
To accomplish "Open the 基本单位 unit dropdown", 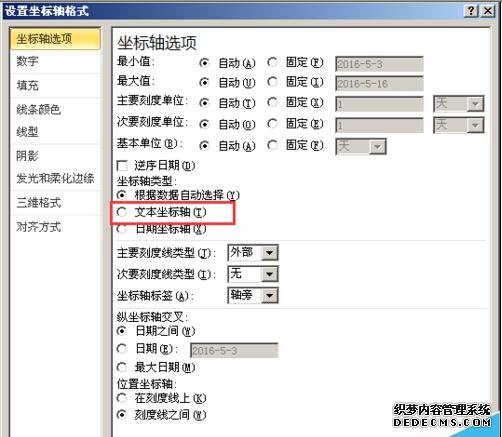I will point(377,147).
